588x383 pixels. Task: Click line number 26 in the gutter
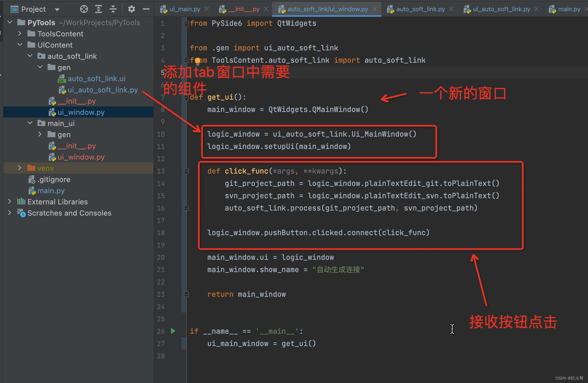[x=161, y=331]
